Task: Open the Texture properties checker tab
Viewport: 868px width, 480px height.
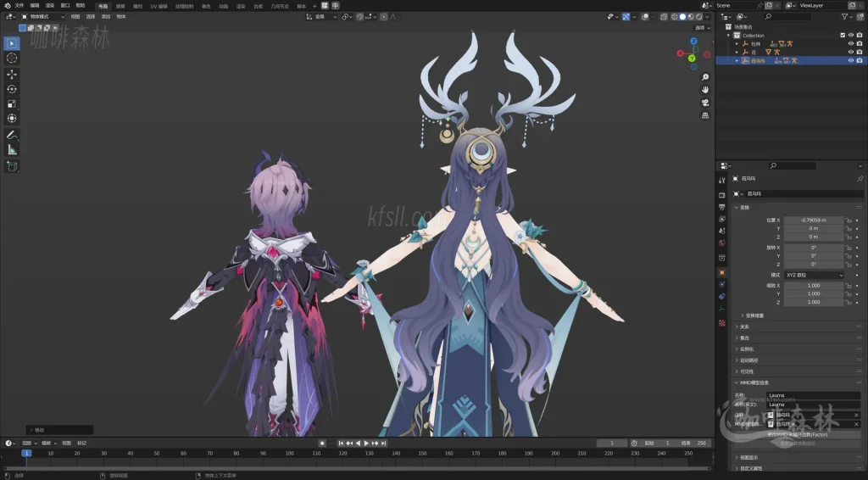Action: 722,323
